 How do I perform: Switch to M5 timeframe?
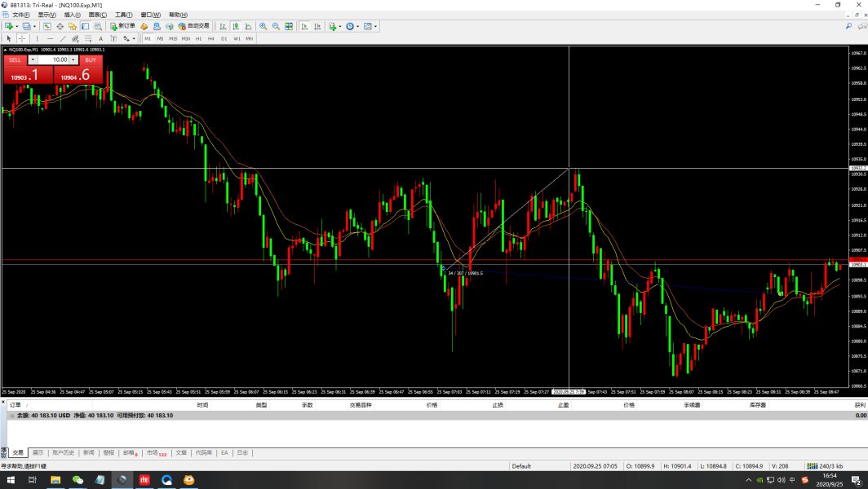160,39
